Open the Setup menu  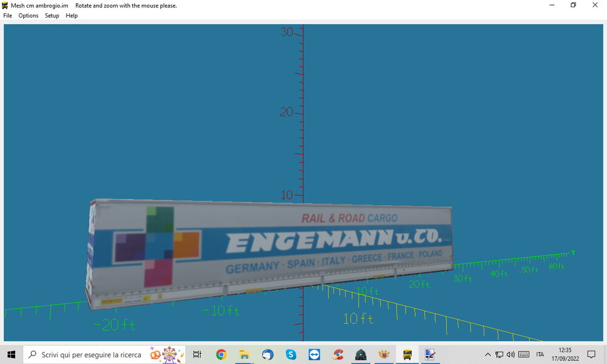coord(52,16)
